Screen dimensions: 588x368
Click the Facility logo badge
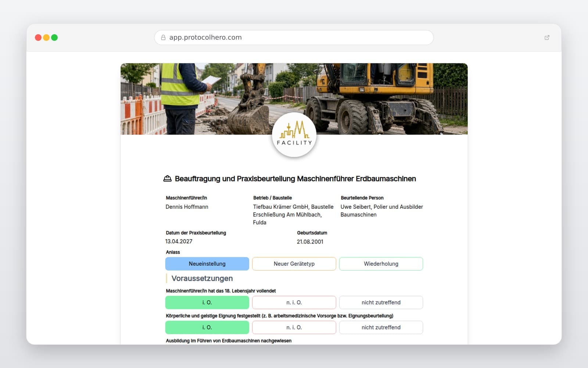[294, 135]
